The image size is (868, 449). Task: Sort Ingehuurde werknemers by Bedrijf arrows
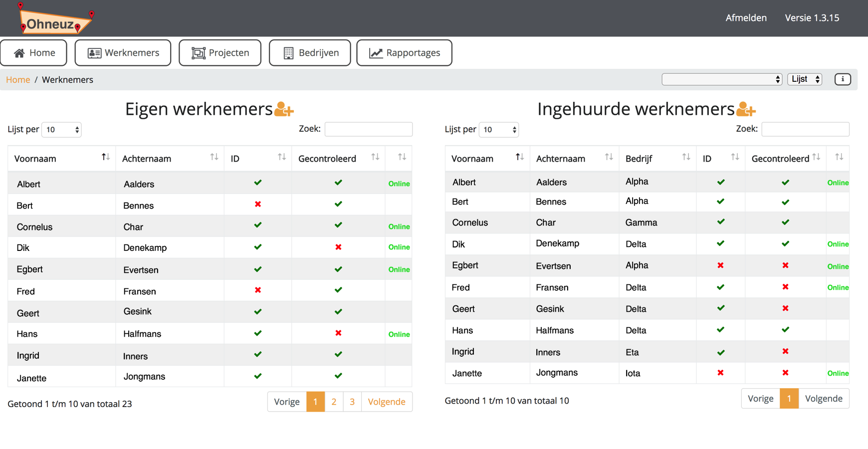pos(686,158)
